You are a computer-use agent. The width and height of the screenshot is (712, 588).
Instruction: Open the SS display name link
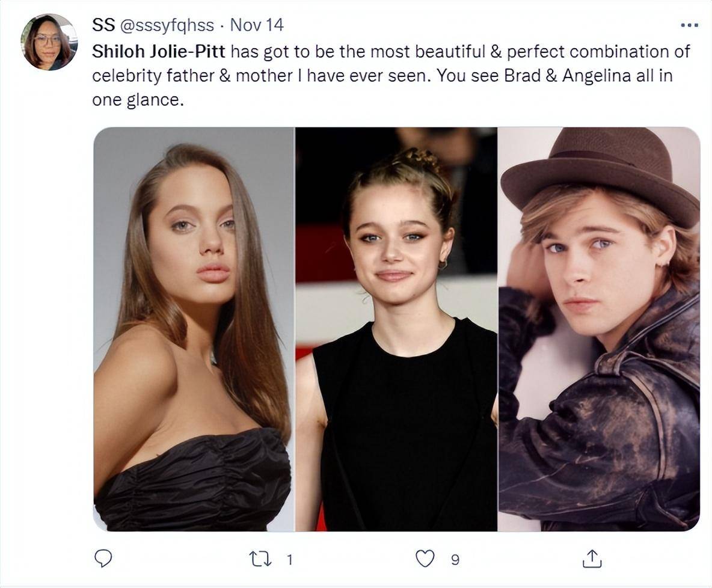point(102,25)
